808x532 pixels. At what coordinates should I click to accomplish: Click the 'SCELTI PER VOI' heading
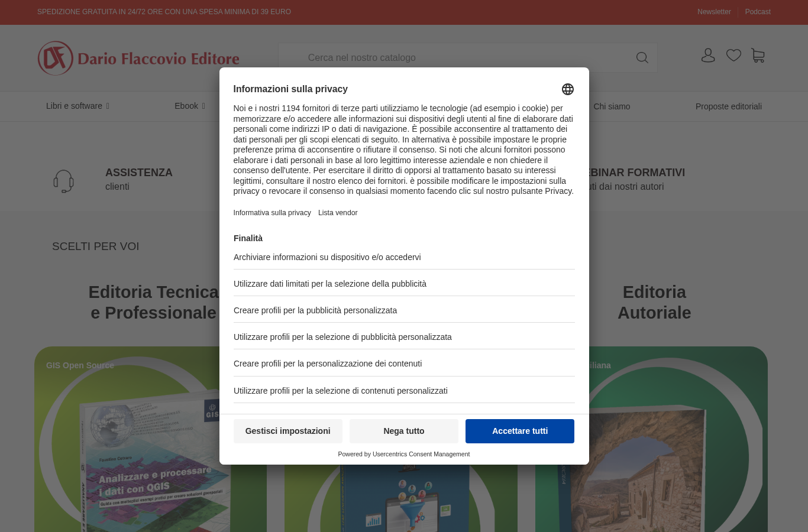coord(96,246)
